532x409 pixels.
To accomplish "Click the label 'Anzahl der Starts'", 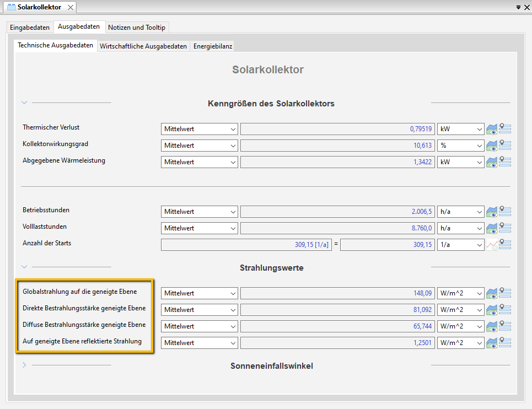I will point(47,243).
